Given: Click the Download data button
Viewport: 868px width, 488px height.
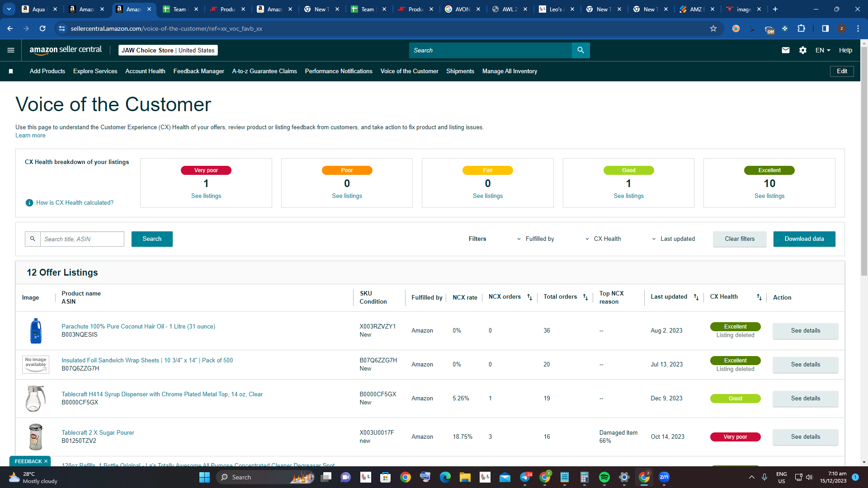Looking at the screenshot, I should [x=804, y=239].
